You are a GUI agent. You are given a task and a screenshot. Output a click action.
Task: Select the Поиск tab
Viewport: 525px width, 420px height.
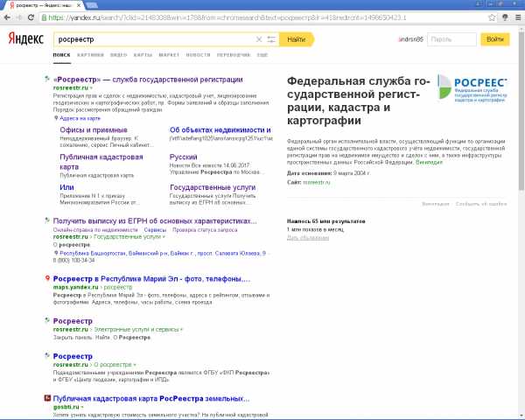(x=61, y=55)
